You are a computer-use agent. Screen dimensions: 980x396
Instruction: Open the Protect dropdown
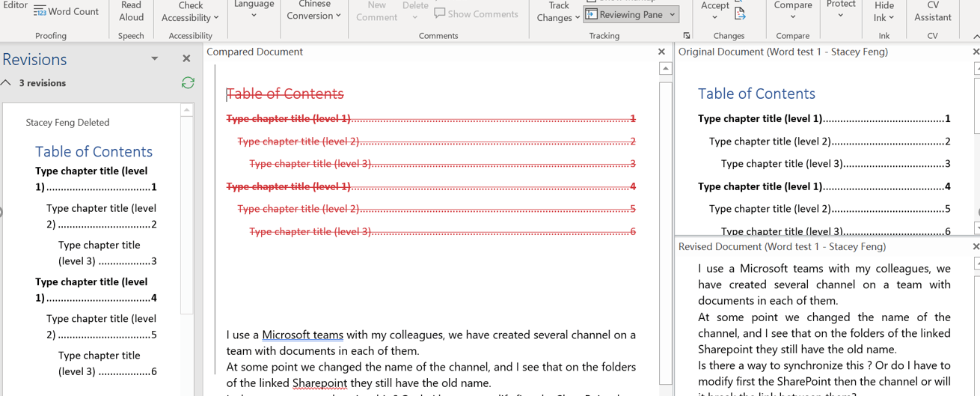(841, 9)
